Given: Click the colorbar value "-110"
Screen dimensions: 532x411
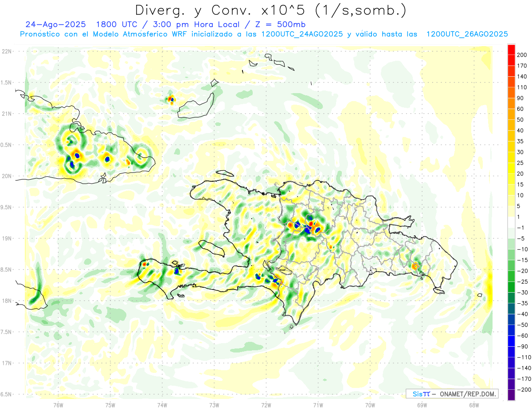Looking at the screenshot, I should (x=524, y=357).
